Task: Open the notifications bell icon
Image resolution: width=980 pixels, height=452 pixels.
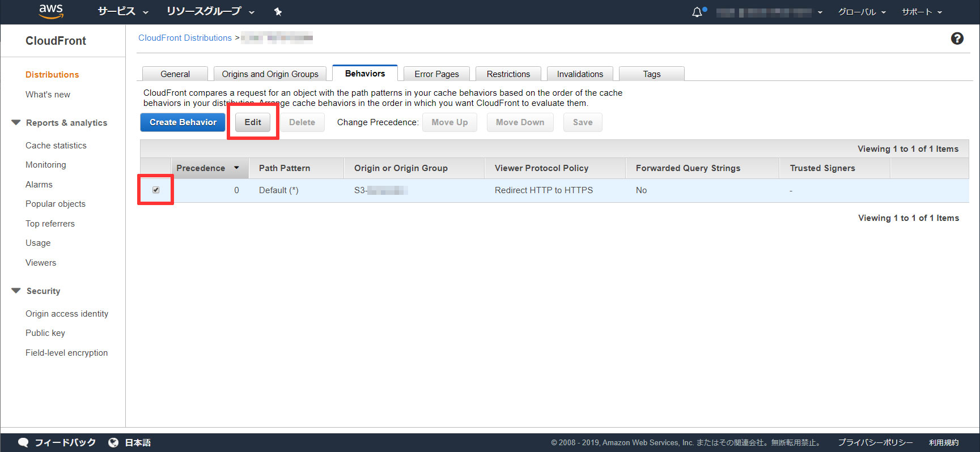Action: point(697,12)
